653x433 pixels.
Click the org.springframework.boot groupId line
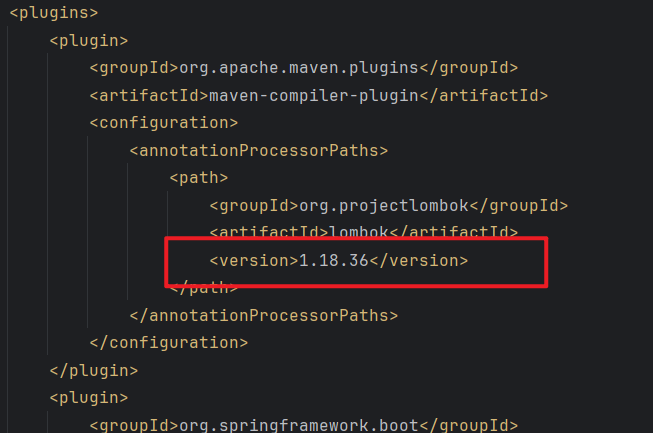(304, 425)
